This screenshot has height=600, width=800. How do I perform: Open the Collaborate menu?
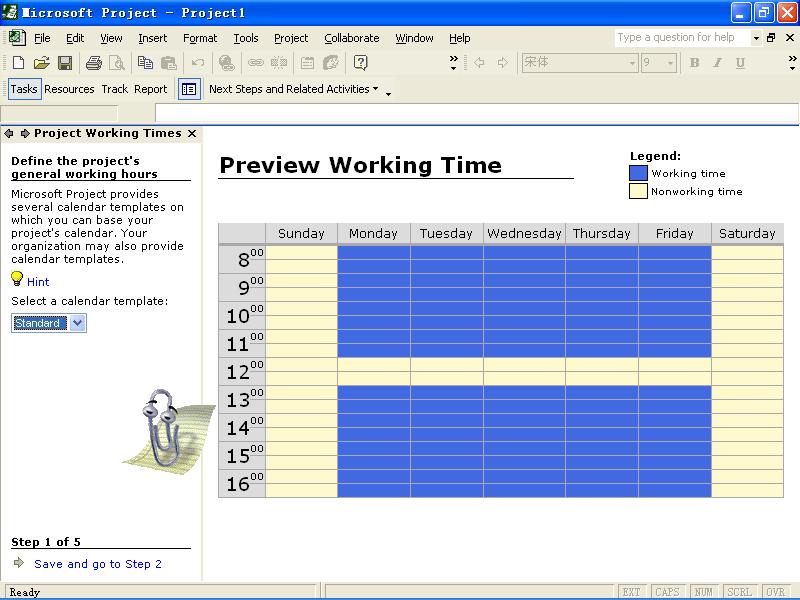tap(352, 38)
